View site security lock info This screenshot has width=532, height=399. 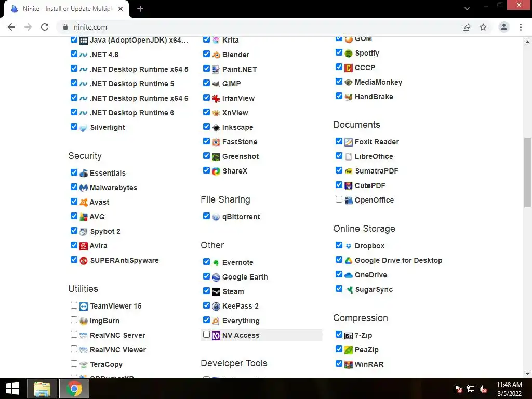tap(65, 27)
